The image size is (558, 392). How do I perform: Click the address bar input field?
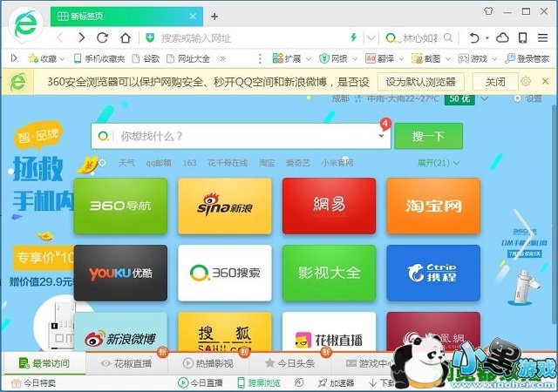pos(251,37)
